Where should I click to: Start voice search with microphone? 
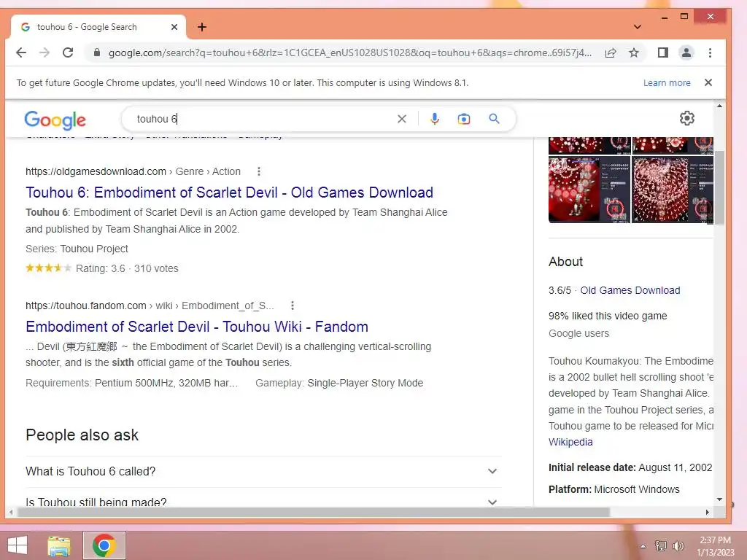click(434, 119)
